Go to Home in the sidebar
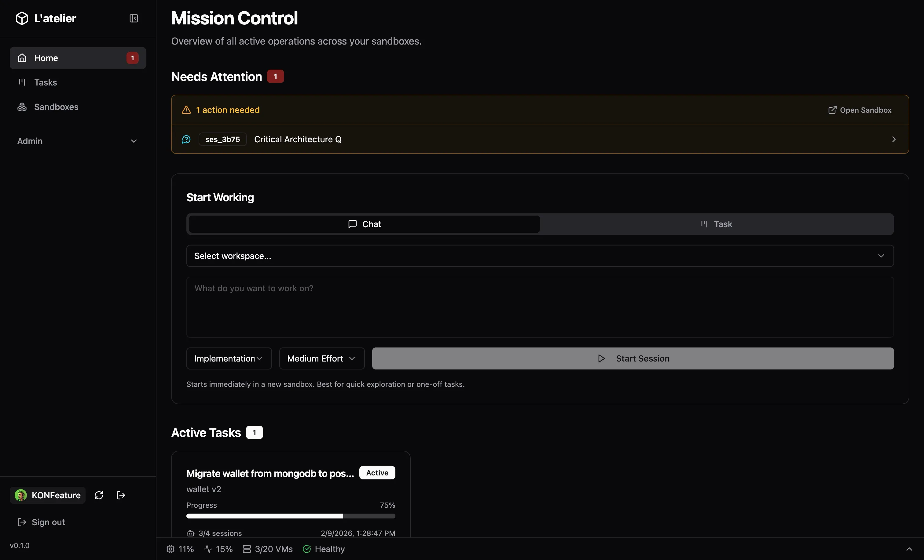This screenshot has width=924, height=560. [x=78, y=58]
